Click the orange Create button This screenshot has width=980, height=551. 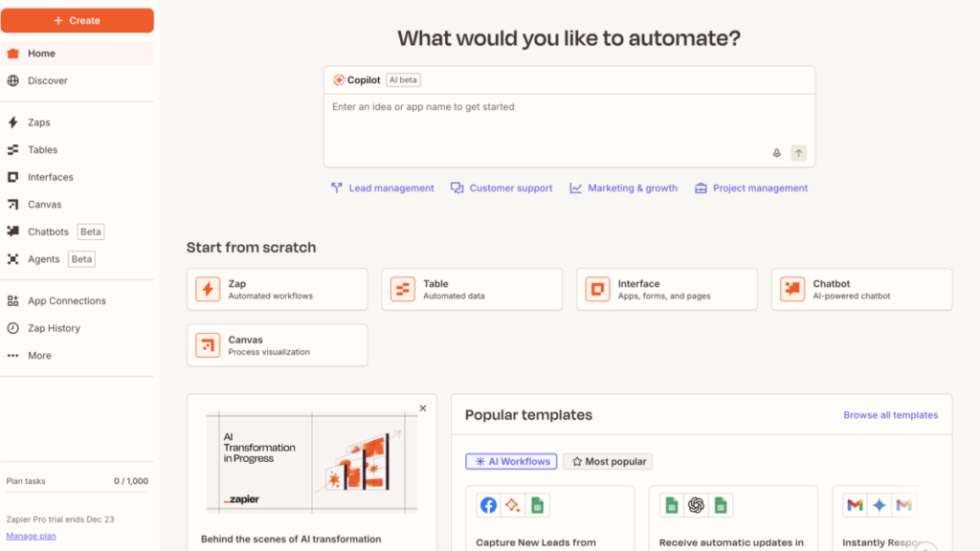coord(77,20)
